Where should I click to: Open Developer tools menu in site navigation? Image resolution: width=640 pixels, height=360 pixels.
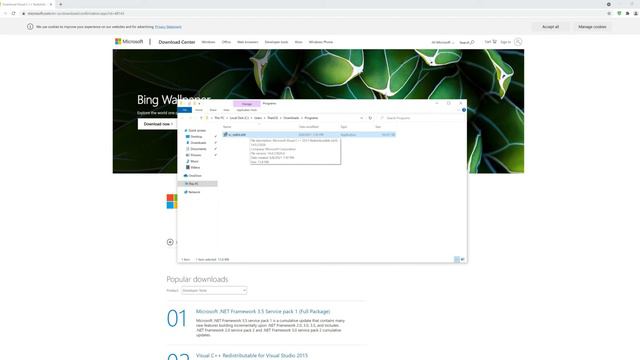(276, 42)
